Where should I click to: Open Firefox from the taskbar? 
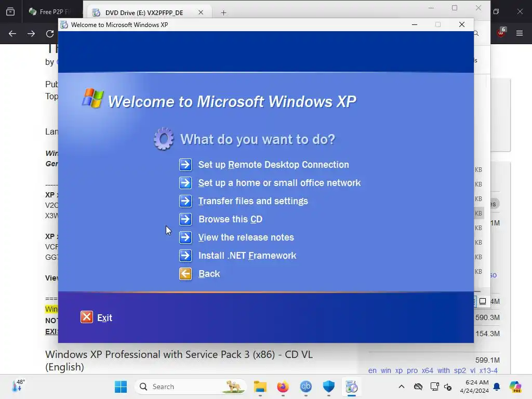283,387
